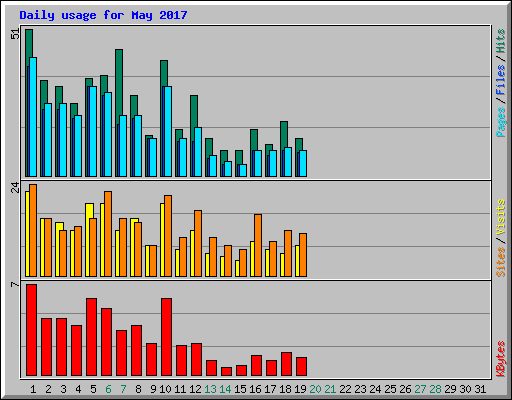Select green weekend day label 6

point(108,389)
